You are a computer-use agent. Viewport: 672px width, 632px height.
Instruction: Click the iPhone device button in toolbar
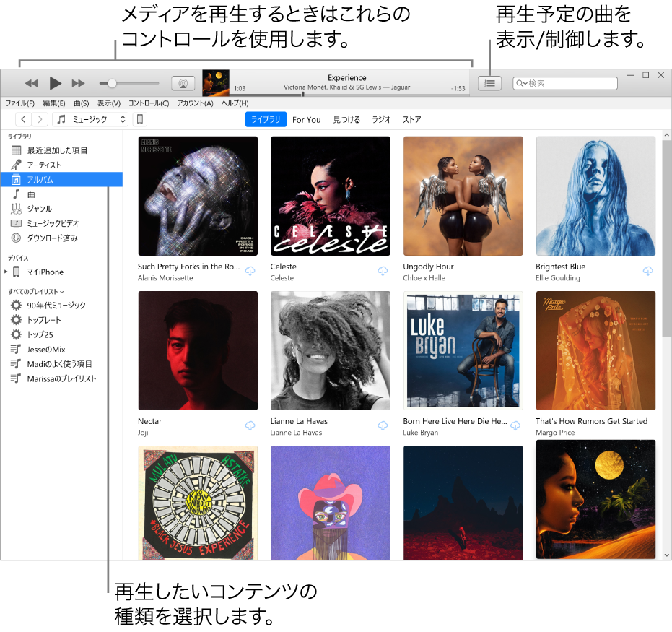[x=140, y=119]
